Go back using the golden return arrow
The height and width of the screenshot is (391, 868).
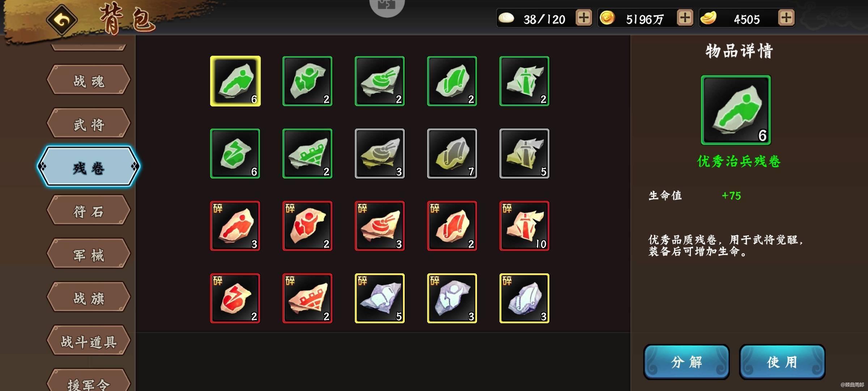61,20
